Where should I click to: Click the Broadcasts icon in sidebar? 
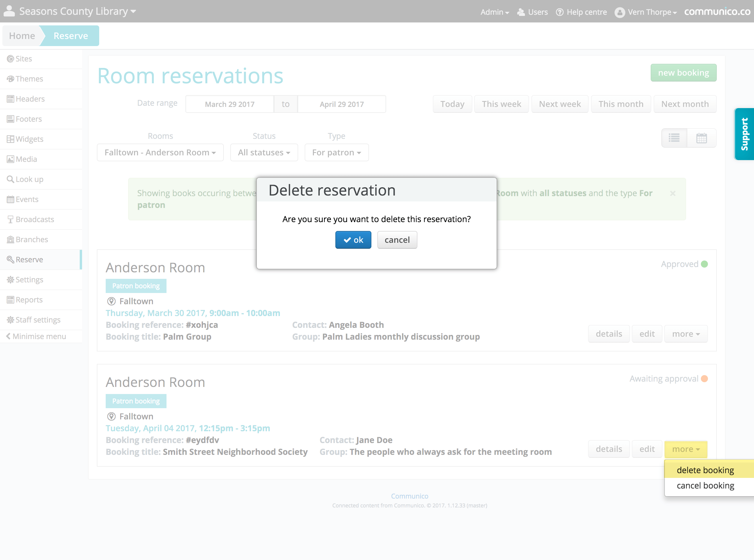(11, 219)
